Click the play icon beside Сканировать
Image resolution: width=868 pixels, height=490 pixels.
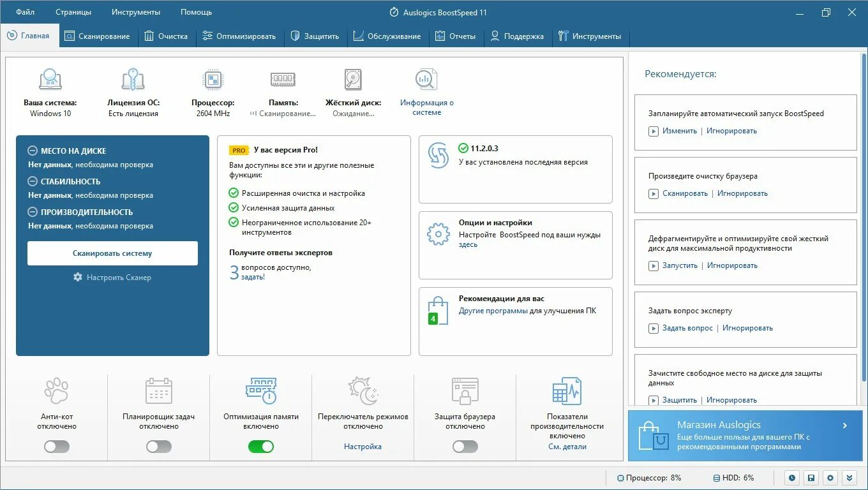(654, 193)
